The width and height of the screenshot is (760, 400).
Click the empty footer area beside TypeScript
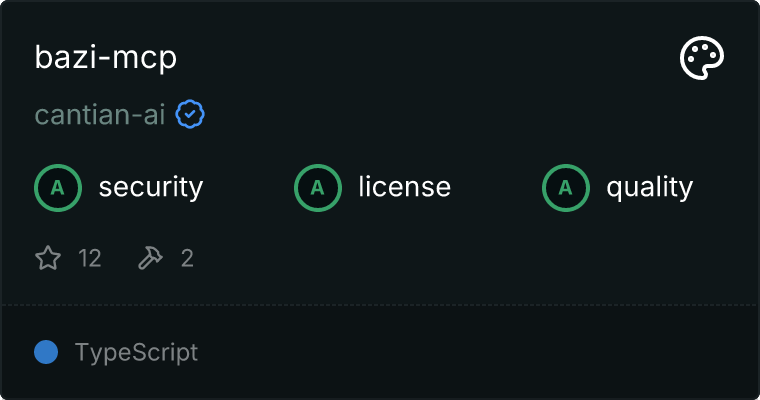[480, 352]
